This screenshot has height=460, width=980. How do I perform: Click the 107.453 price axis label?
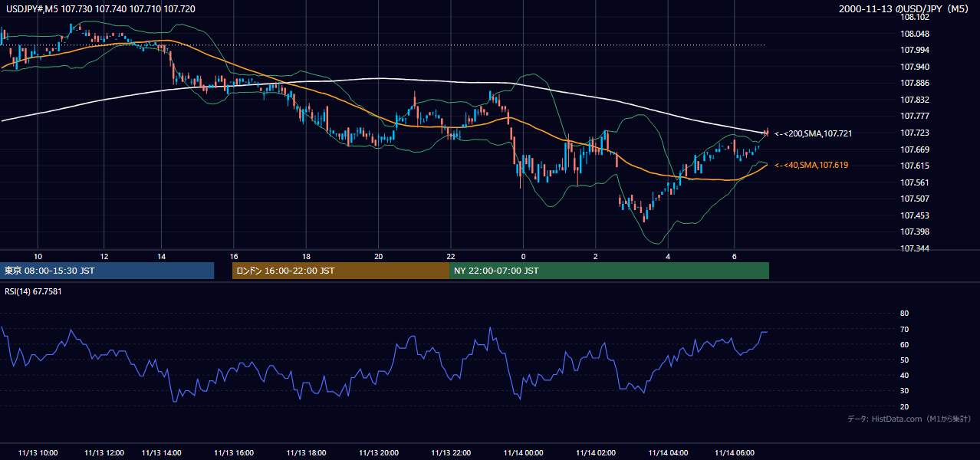pos(915,215)
